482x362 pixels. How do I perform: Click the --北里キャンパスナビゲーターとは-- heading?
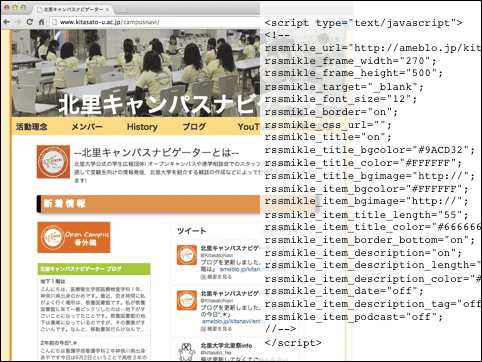(x=156, y=153)
